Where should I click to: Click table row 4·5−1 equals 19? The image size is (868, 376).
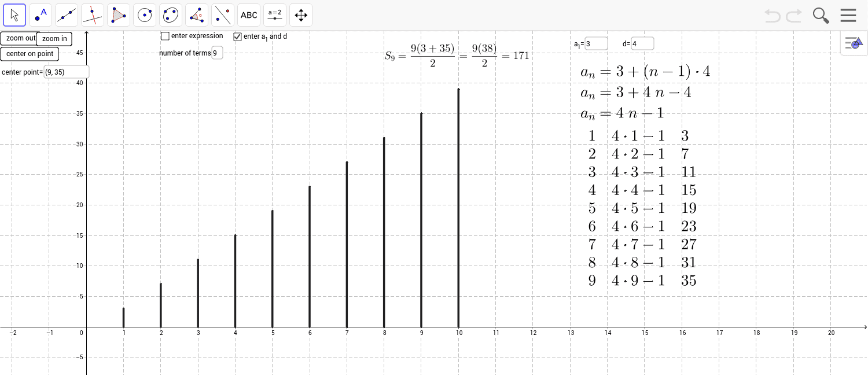coord(642,208)
